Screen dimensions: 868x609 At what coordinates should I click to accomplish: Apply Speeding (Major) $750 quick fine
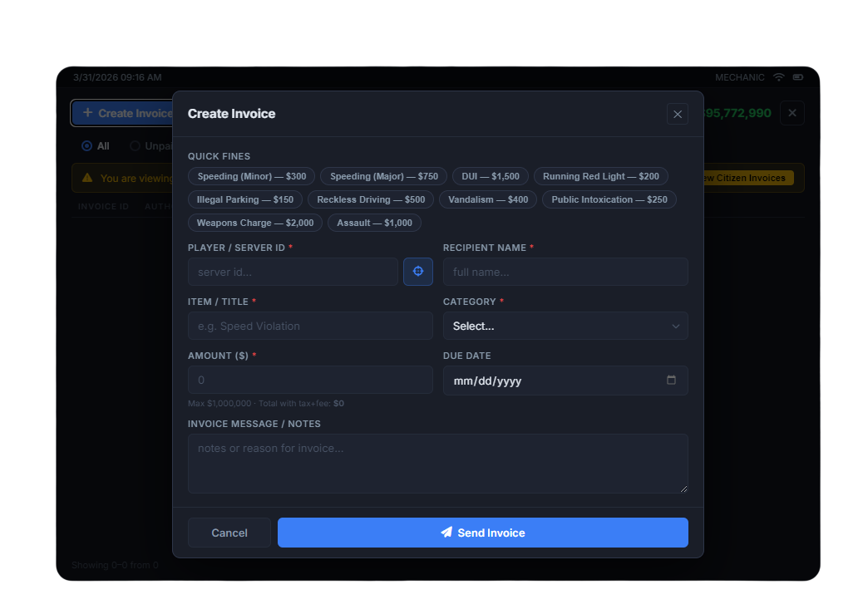pos(383,176)
